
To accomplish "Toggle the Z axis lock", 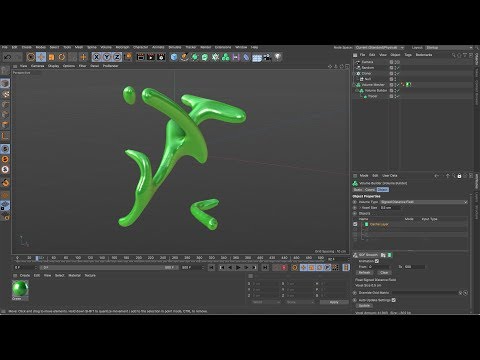I will tap(117, 57).
